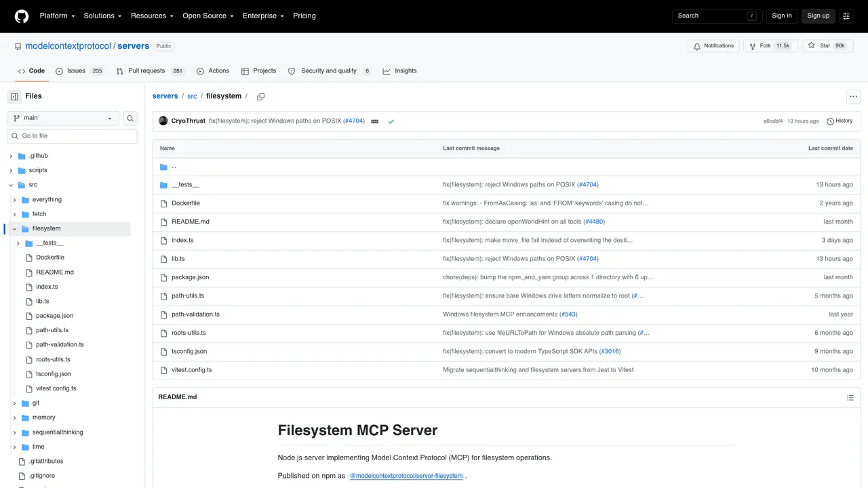View the commit status check mark
Screen dimensions: 868x488
391,121
